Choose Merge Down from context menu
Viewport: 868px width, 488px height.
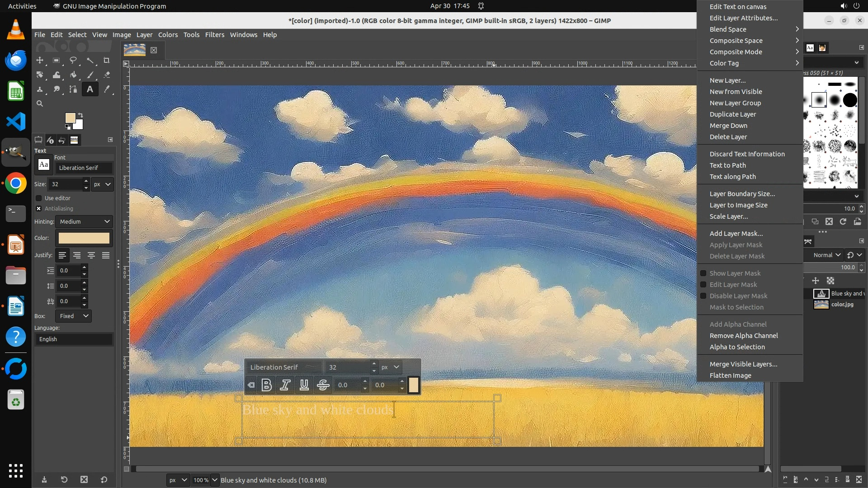pos(728,126)
